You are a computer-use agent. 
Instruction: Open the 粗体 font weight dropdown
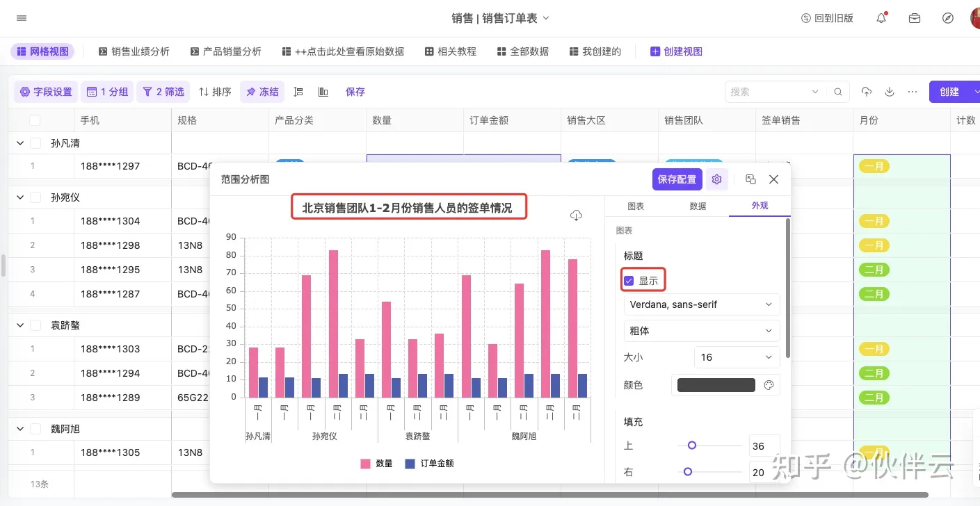(701, 331)
